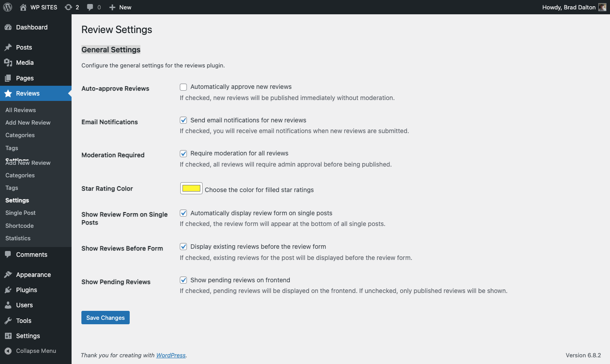The width and height of the screenshot is (610, 364).
Task: Open the New content menu
Action: (x=120, y=7)
